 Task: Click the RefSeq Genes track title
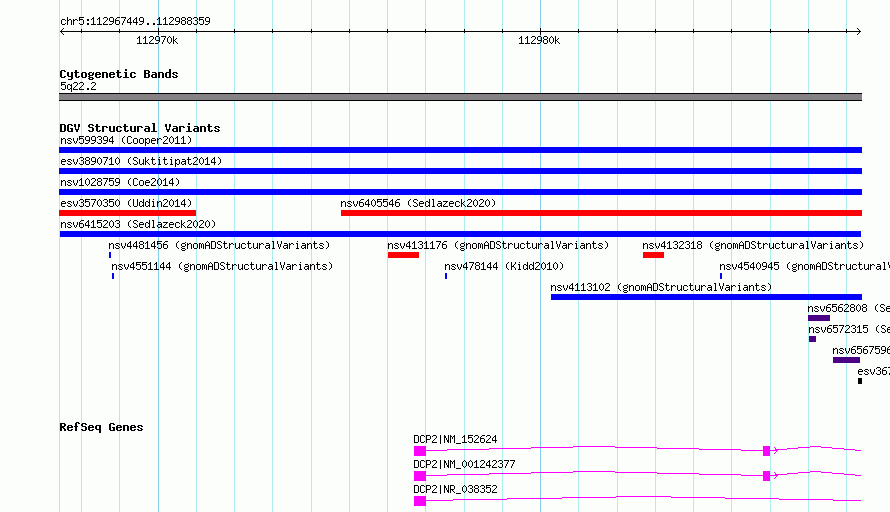101,427
